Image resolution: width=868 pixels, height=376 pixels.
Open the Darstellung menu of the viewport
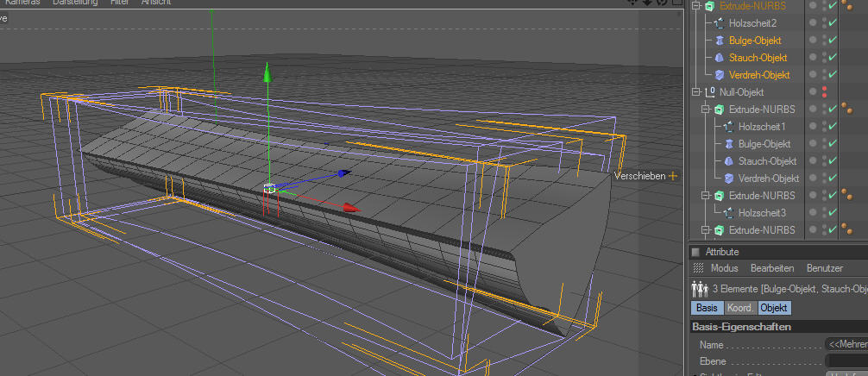click(75, 3)
